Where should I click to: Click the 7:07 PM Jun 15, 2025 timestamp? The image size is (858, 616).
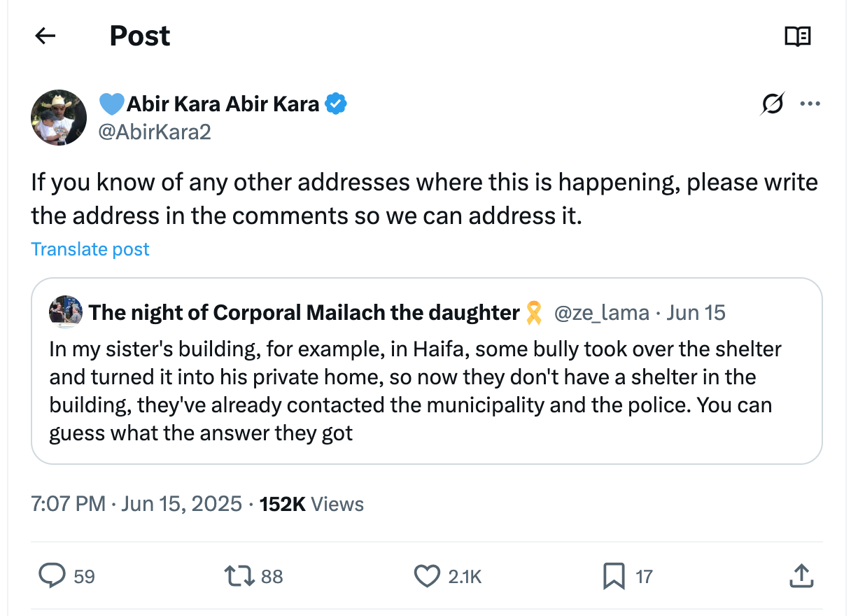click(136, 504)
